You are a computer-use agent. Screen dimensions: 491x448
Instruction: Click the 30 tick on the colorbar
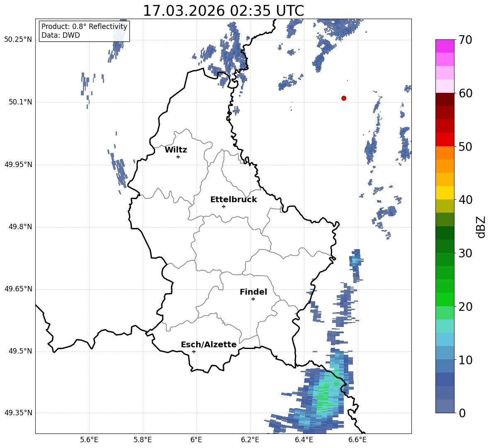tap(465, 253)
